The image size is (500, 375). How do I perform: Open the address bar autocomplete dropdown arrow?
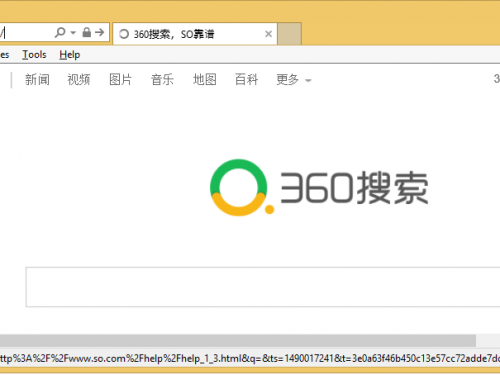73,33
